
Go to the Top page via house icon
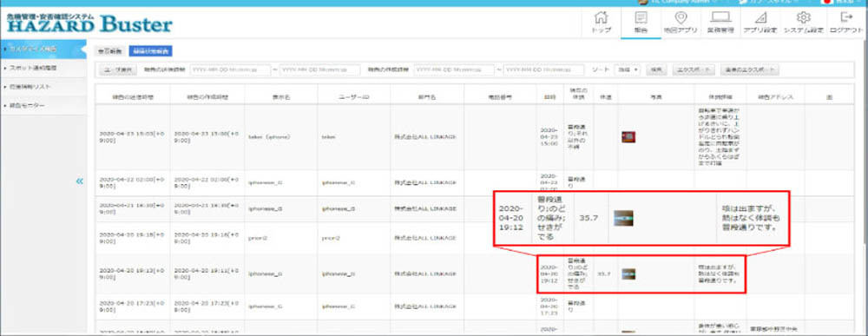[602, 23]
